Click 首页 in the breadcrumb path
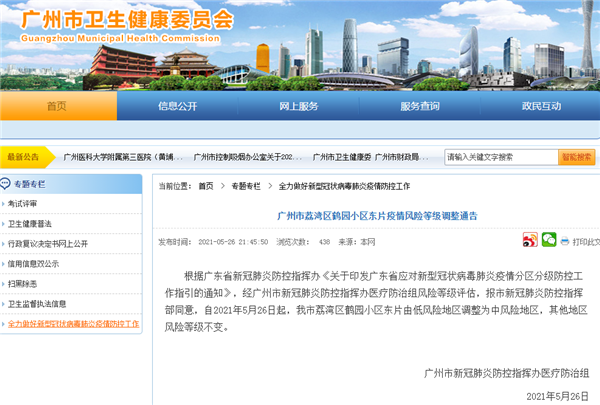 coord(205,186)
